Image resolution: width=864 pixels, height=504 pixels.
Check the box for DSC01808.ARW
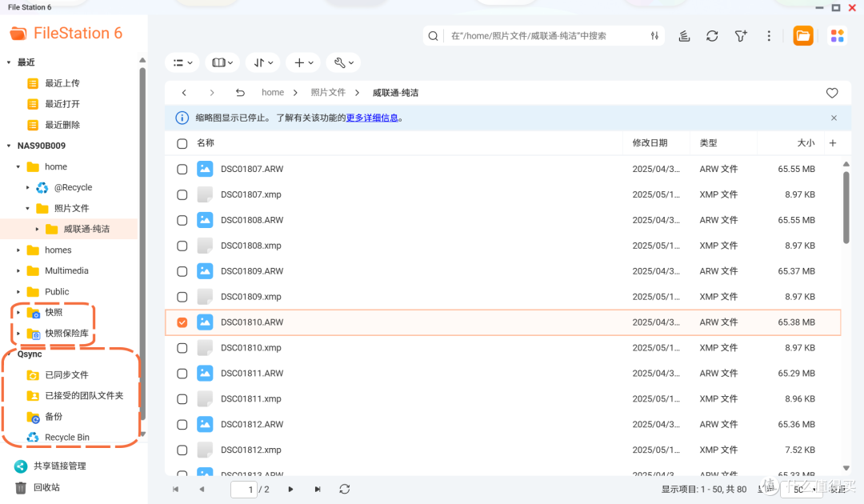[182, 220]
